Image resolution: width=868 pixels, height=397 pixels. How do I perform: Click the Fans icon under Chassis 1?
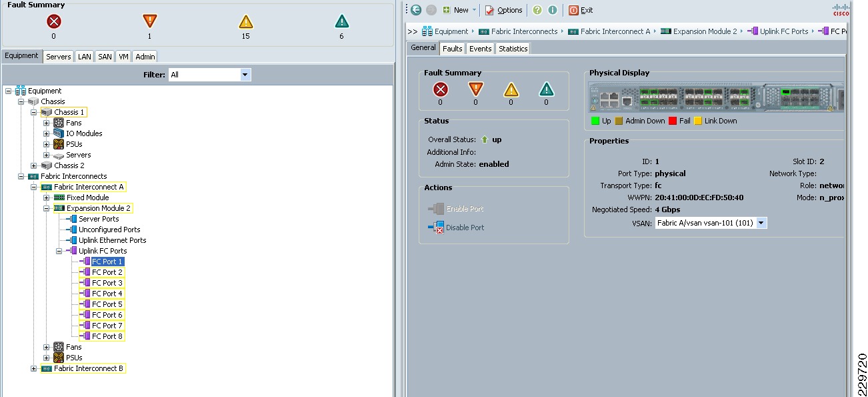click(x=59, y=123)
